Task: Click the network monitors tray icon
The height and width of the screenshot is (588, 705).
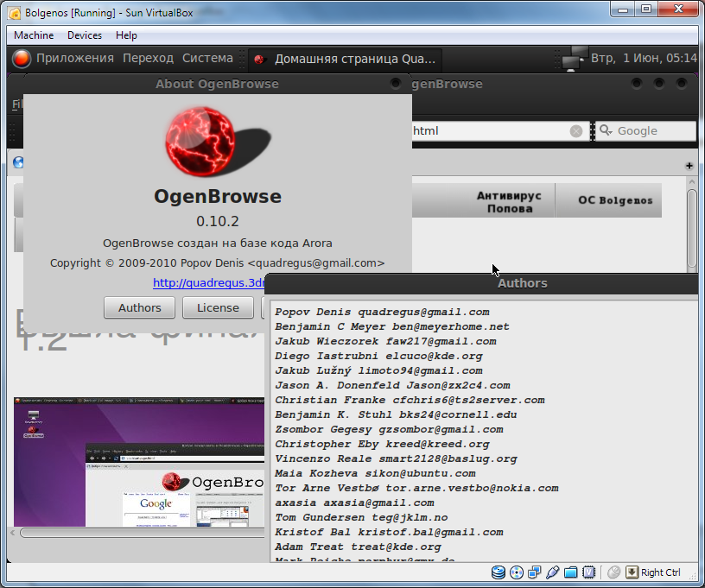Action: 575,59
